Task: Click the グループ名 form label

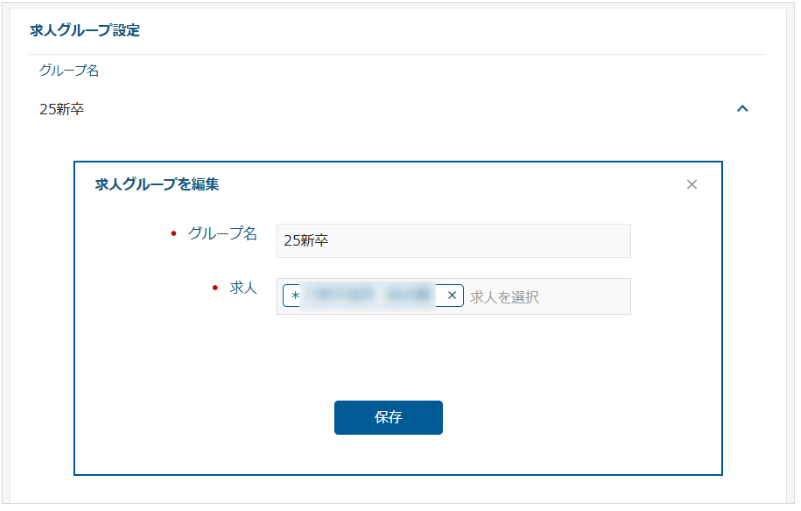Action: click(x=222, y=234)
